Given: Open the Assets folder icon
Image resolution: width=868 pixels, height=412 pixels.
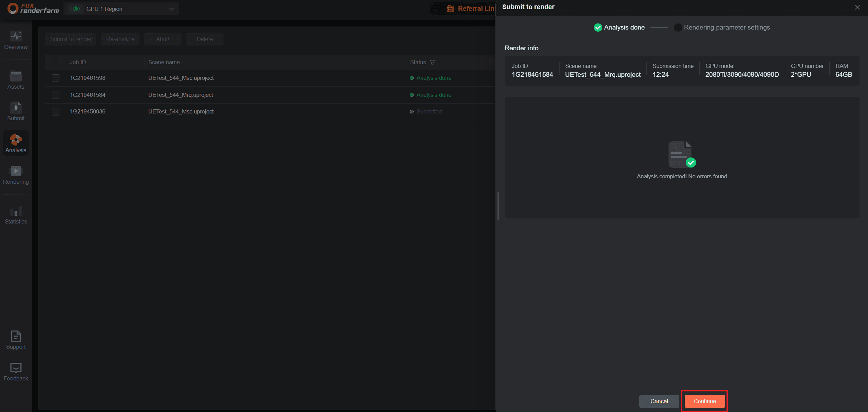Looking at the screenshot, I should tap(16, 76).
